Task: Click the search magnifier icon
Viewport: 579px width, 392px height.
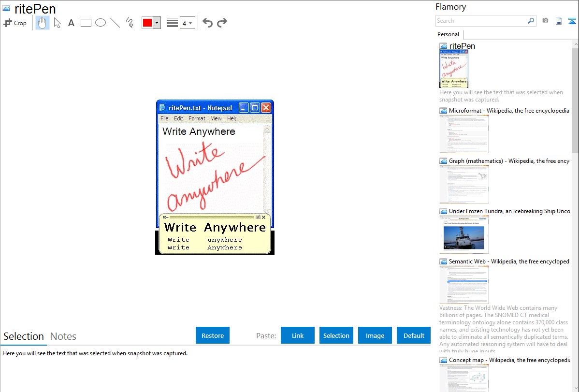Action: pos(531,21)
